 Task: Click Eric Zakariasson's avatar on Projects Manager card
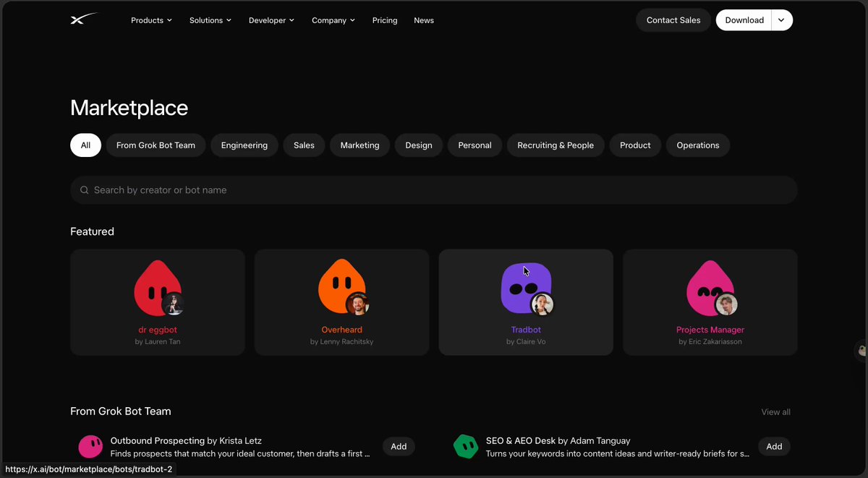pos(726,304)
